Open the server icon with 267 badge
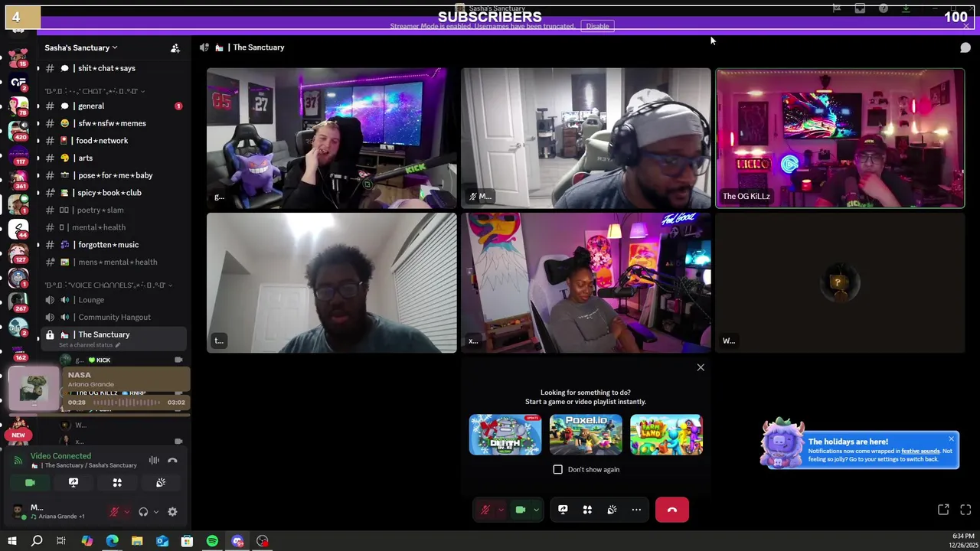The image size is (980, 551). point(18,303)
